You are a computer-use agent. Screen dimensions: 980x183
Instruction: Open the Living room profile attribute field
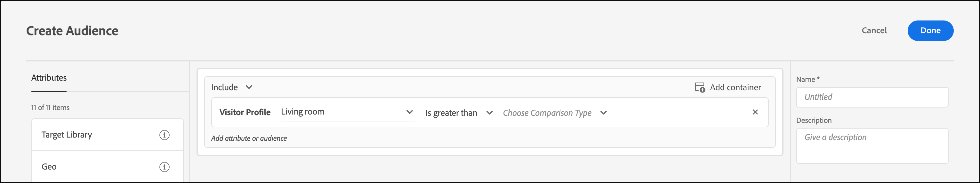342,112
